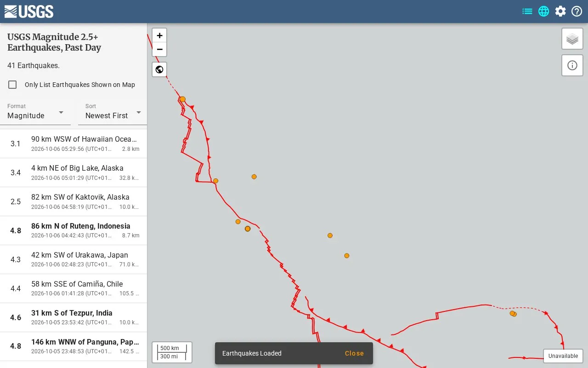
Task: Show the map view globe icon
Action: (x=544, y=11)
